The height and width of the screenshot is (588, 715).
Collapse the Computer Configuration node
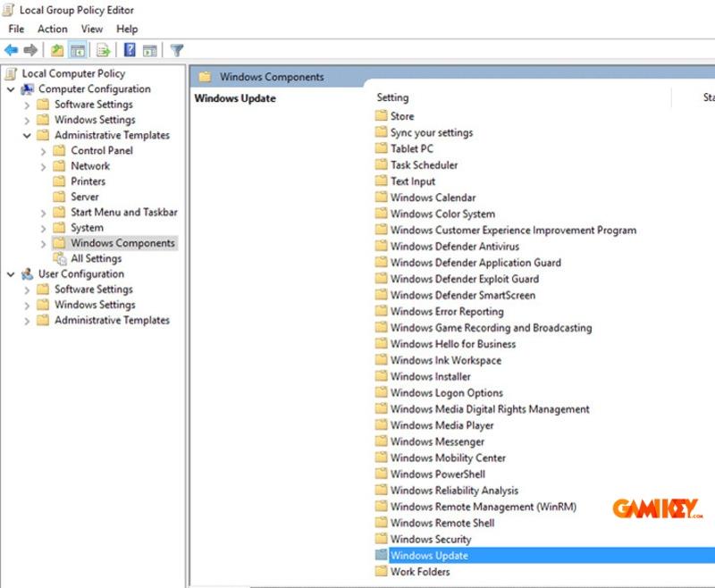click(x=11, y=89)
